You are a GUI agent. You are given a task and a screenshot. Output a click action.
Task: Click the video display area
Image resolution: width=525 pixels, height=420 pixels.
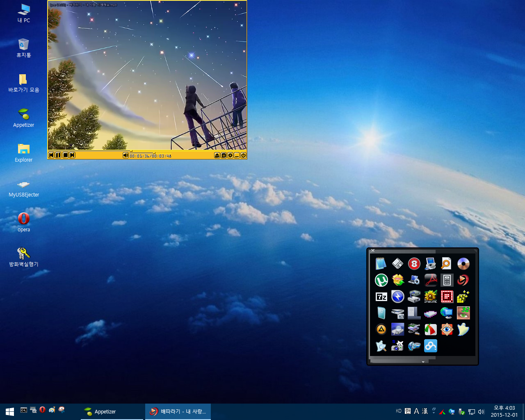coord(147,75)
